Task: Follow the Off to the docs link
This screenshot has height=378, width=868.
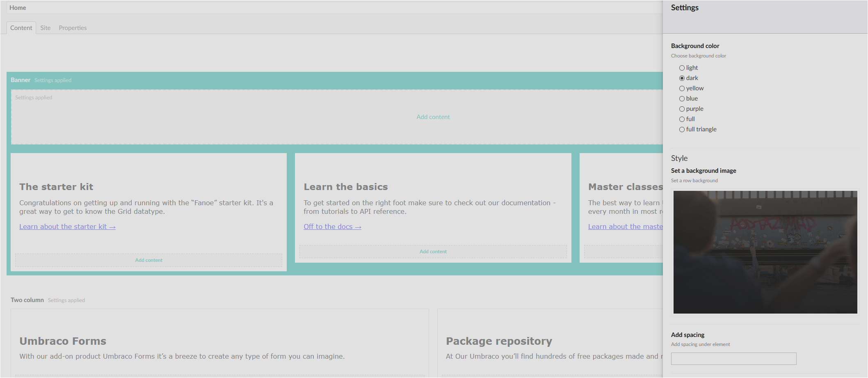Action: tap(332, 227)
